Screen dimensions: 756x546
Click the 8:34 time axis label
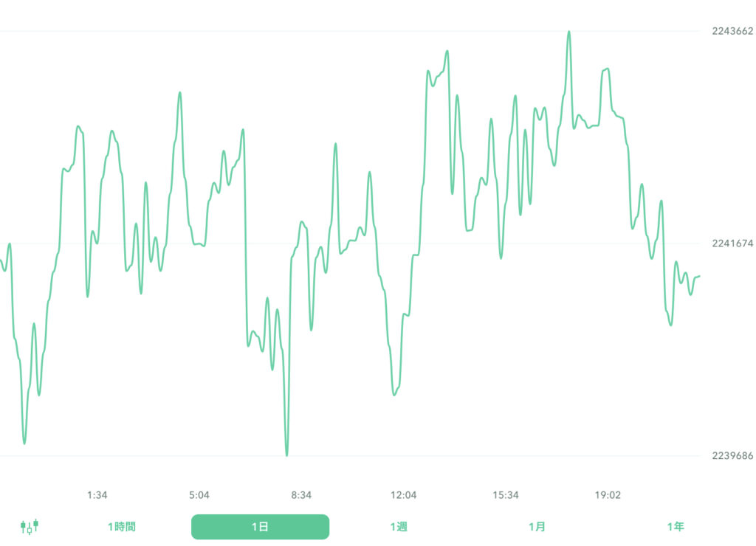point(301,495)
